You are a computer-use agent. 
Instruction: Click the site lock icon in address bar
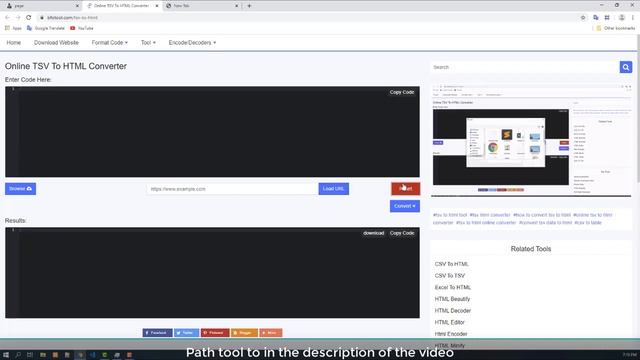coord(41,18)
